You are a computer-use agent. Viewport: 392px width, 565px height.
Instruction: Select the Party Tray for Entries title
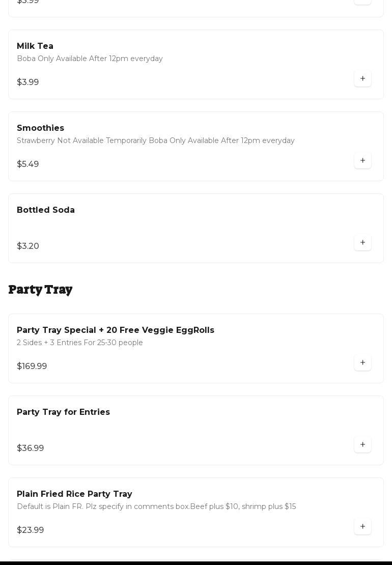[63, 412]
